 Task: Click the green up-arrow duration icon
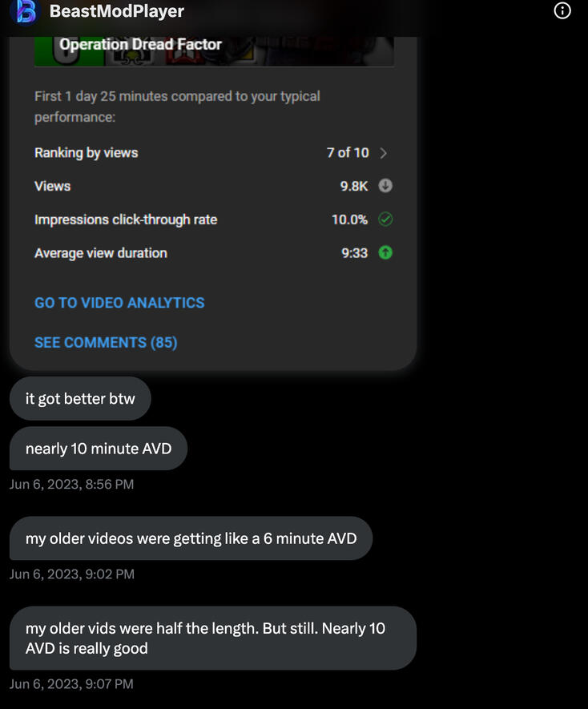385,253
